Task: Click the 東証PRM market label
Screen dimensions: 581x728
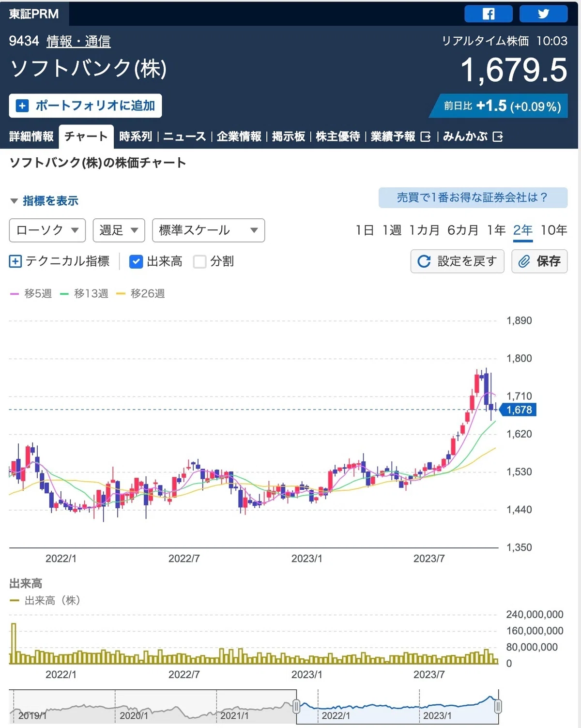Action: [x=34, y=14]
